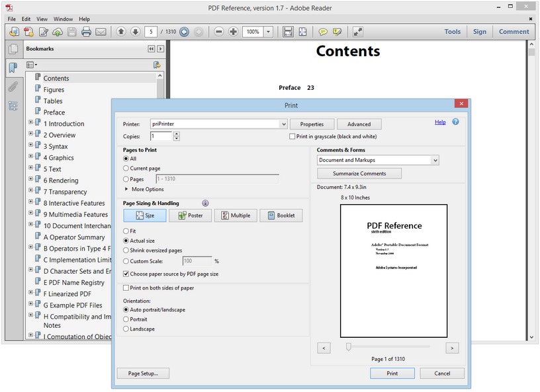Select the Landscape orientation radio button
Image resolution: width=540 pixels, height=392 pixels.
pos(126,329)
